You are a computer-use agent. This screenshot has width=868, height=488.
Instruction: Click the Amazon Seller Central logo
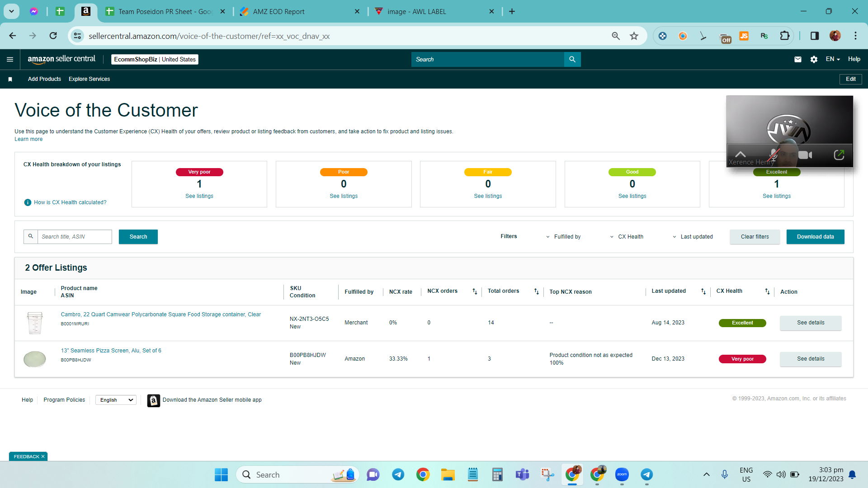(61, 59)
